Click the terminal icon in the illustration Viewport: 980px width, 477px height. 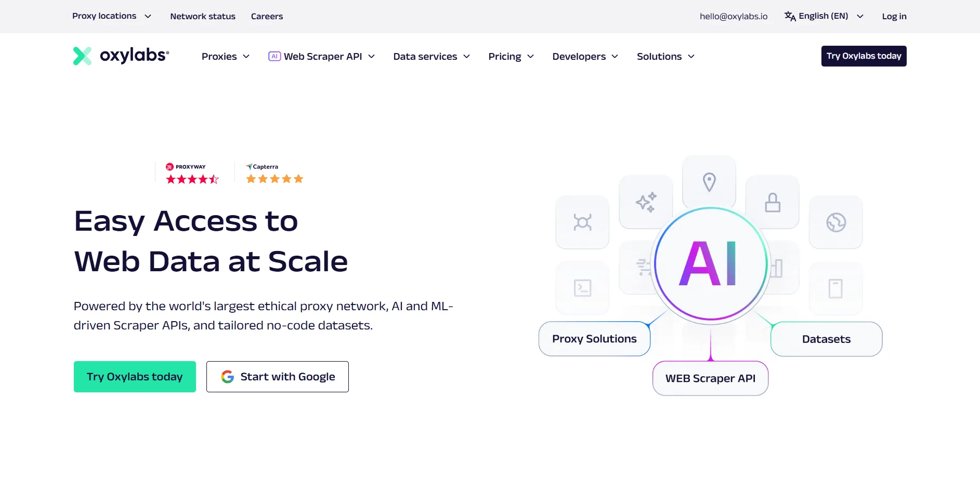click(582, 288)
